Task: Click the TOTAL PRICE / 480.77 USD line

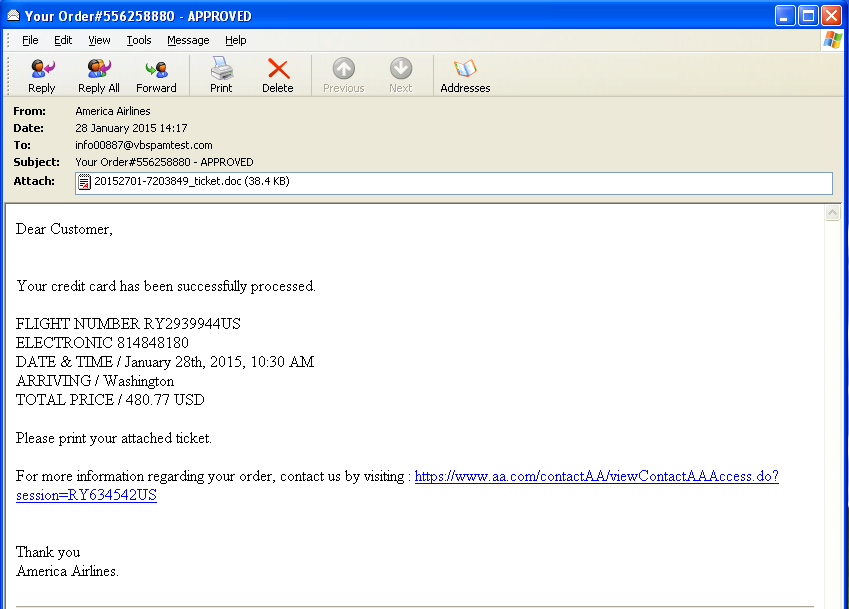Action: (110, 400)
